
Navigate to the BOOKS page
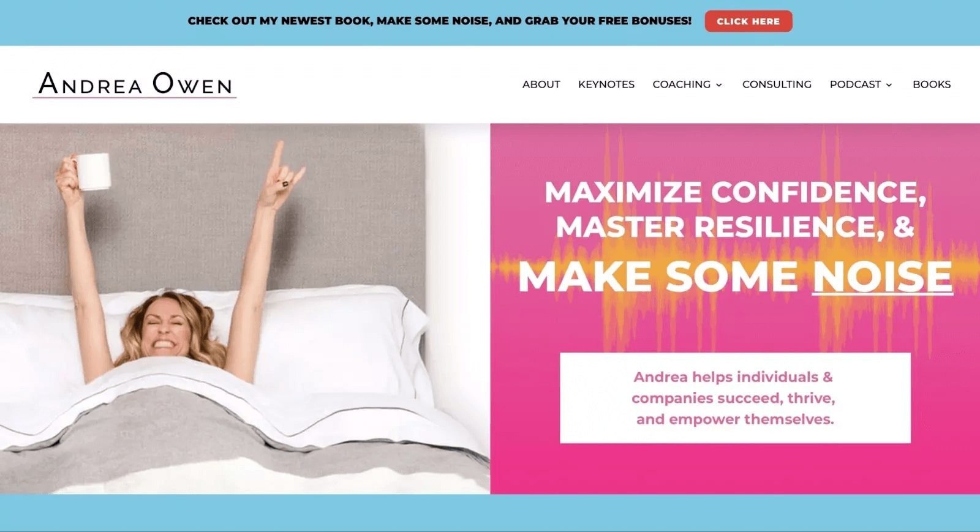point(932,84)
